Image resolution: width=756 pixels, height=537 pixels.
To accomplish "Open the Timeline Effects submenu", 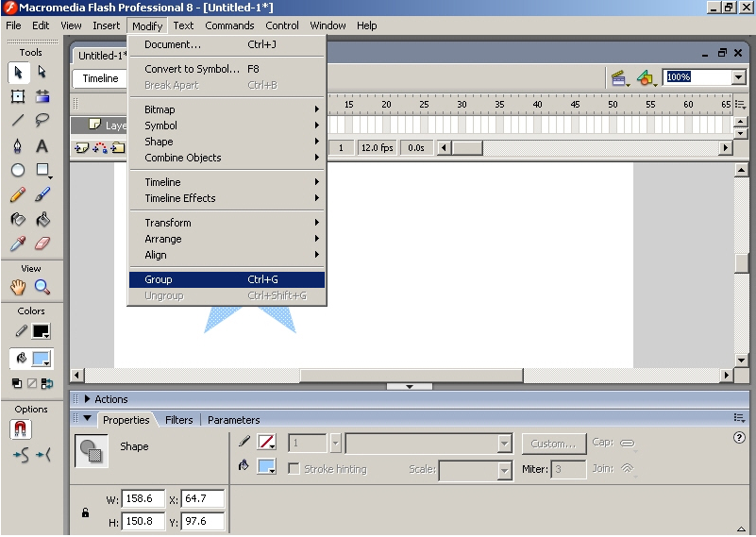I will pos(227,198).
